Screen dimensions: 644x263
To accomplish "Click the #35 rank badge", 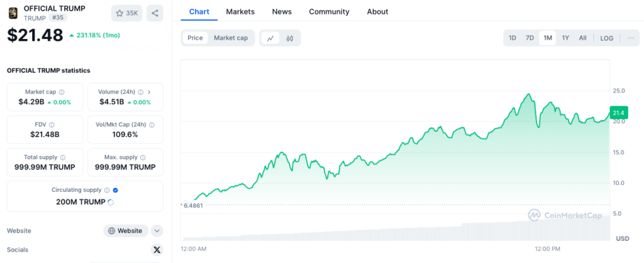I will (x=58, y=18).
